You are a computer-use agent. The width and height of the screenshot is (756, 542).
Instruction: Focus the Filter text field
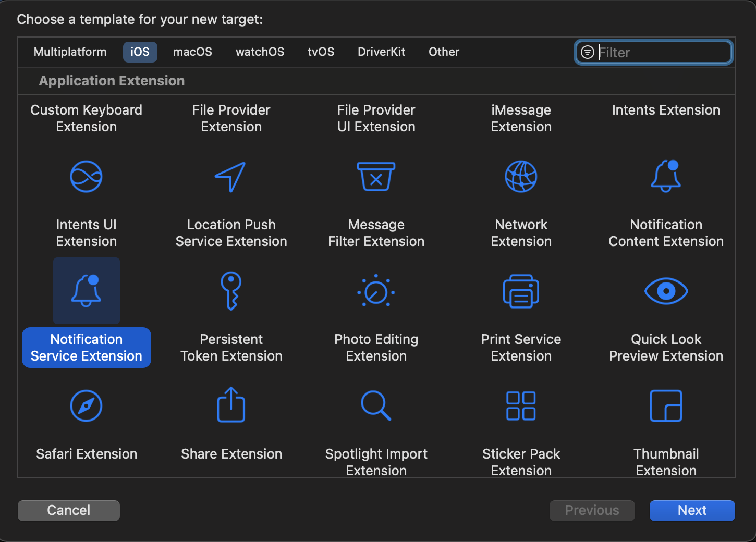click(662, 53)
